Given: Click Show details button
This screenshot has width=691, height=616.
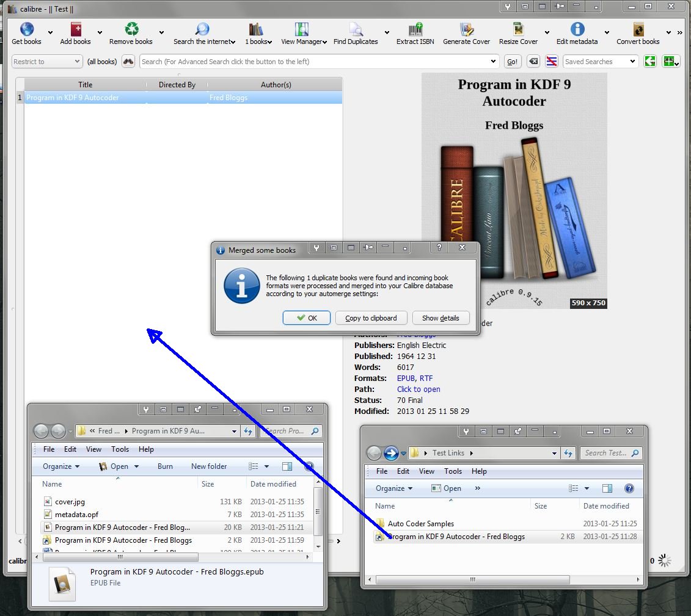Looking at the screenshot, I should (x=441, y=318).
